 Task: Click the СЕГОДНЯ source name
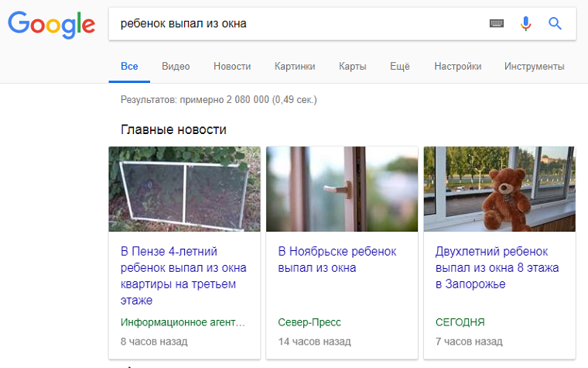460,322
